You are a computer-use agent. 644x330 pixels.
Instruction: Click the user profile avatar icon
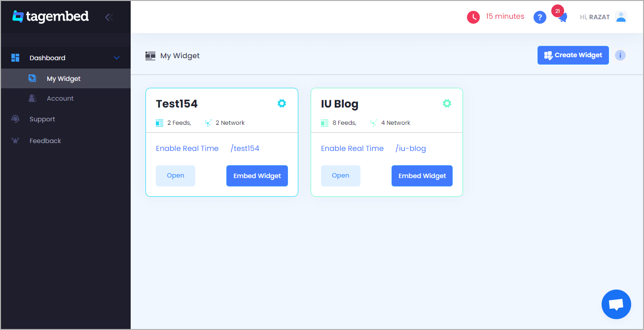[621, 17]
